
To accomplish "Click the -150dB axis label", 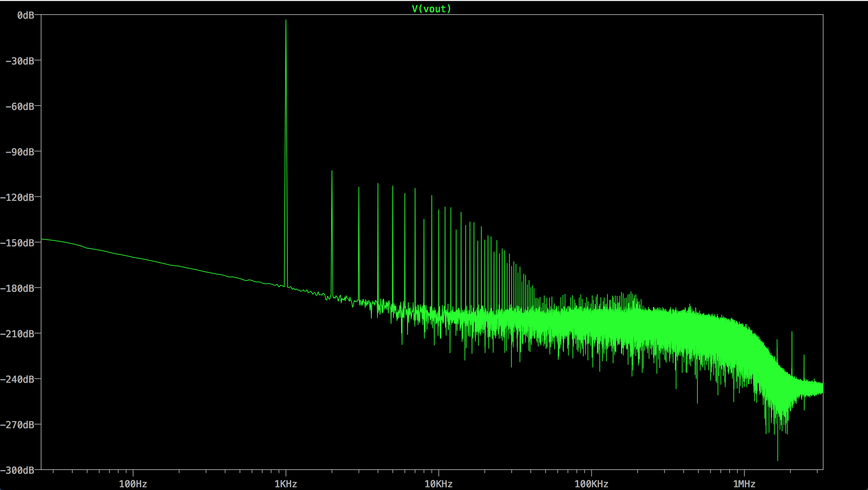I will 17,243.
